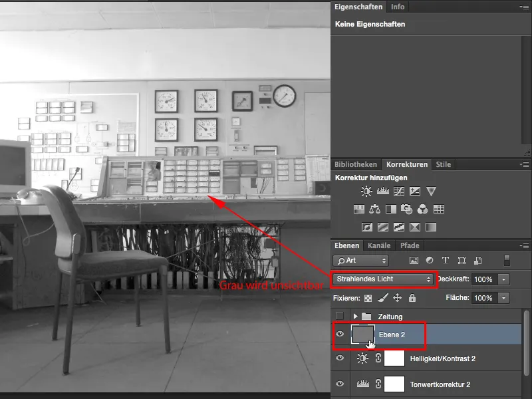Open the Ebenen panel menu
The image size is (532, 399).
525,245
